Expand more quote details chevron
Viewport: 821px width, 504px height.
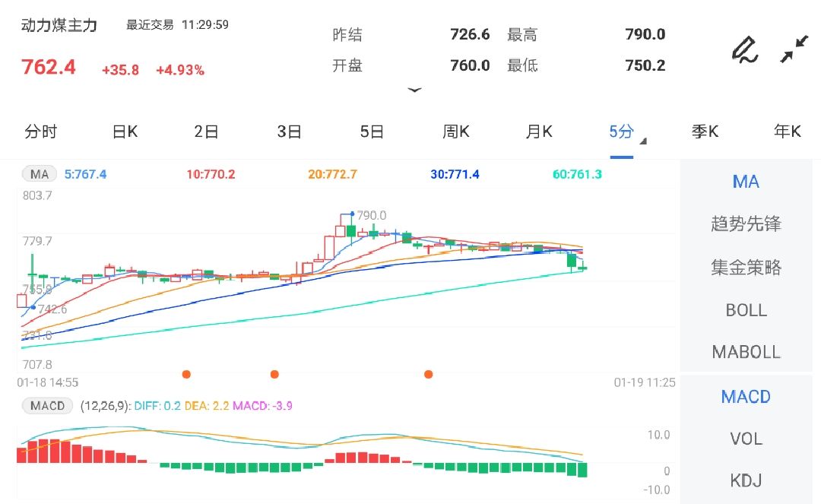pyautogui.click(x=414, y=90)
